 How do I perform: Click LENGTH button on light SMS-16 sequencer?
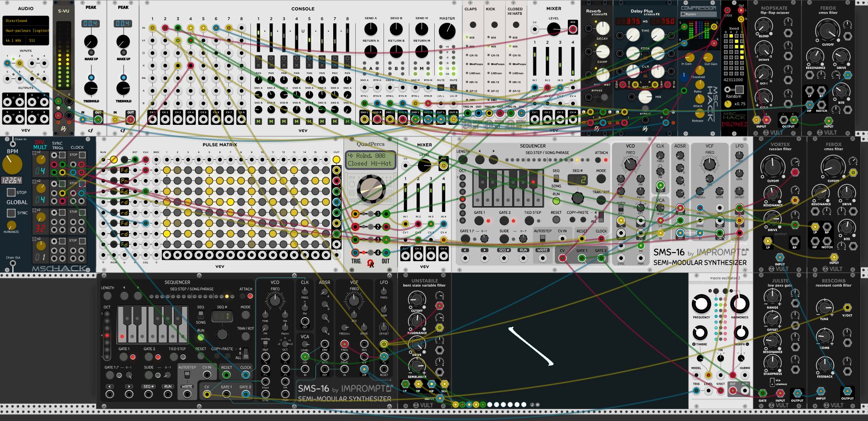tap(463, 160)
